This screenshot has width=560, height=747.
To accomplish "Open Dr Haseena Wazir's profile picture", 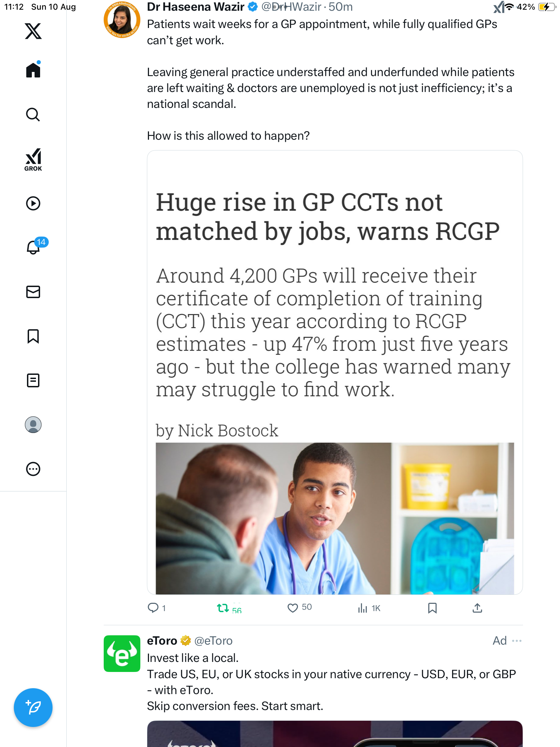I will (x=122, y=20).
